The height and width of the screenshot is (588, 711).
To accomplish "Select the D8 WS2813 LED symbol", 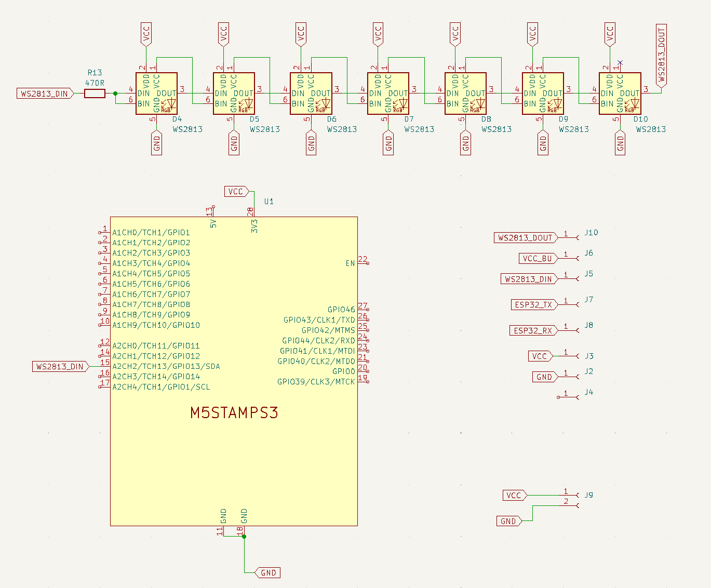I will 466,93.
